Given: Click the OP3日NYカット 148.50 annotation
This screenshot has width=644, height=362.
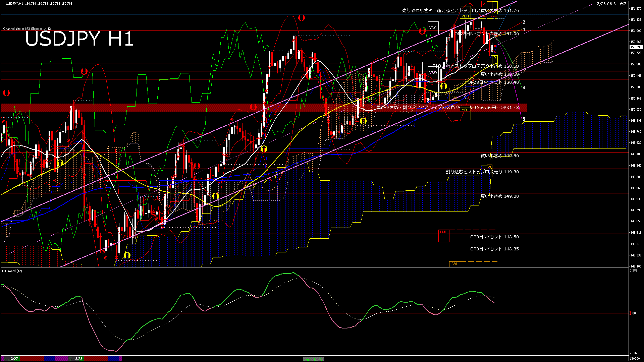Looking at the screenshot, I should click(494, 237).
